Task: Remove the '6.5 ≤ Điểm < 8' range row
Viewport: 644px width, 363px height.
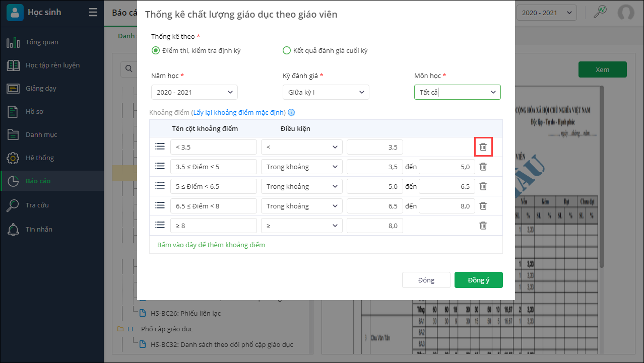Action: [x=483, y=206]
